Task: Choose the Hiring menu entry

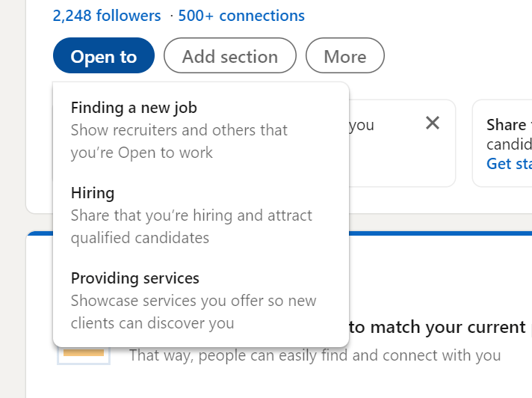Action: click(x=93, y=193)
